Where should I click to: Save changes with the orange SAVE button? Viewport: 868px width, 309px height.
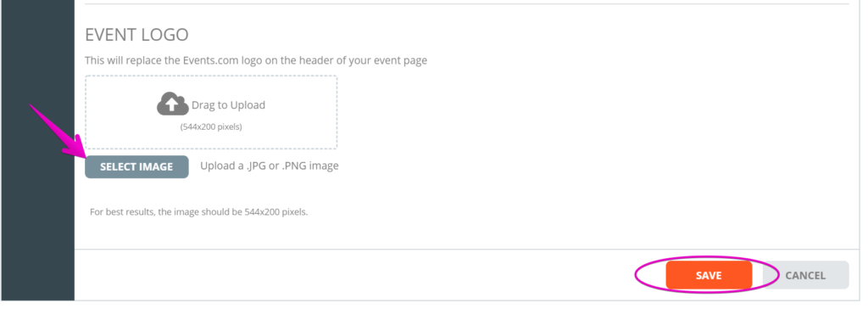709,275
